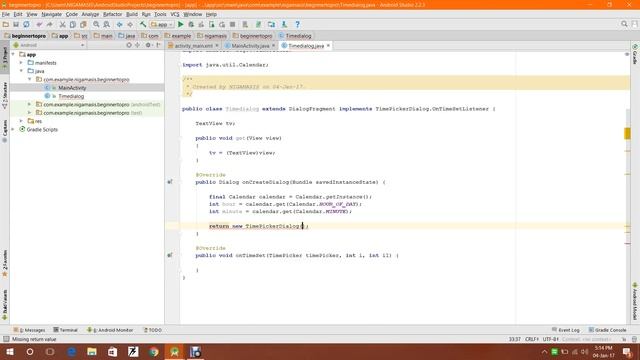The width and height of the screenshot is (640, 360).
Task: Click the Stop square icon
Action: (x=233, y=24)
